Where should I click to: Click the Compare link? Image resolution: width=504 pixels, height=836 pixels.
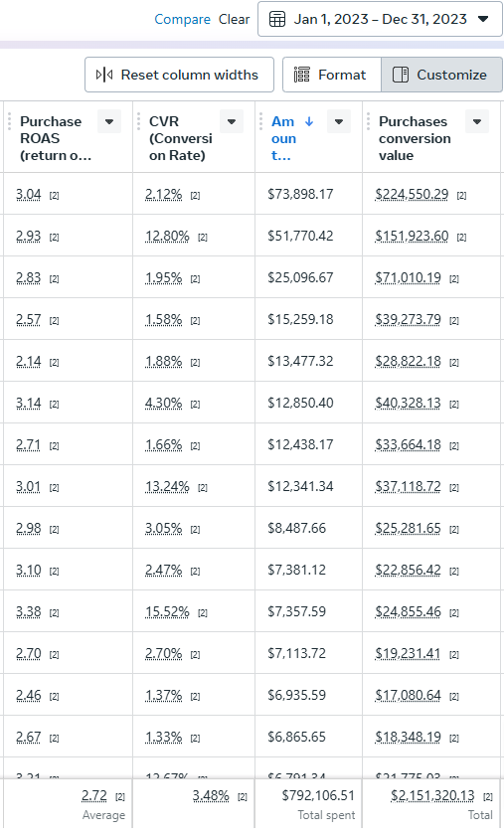[182, 19]
